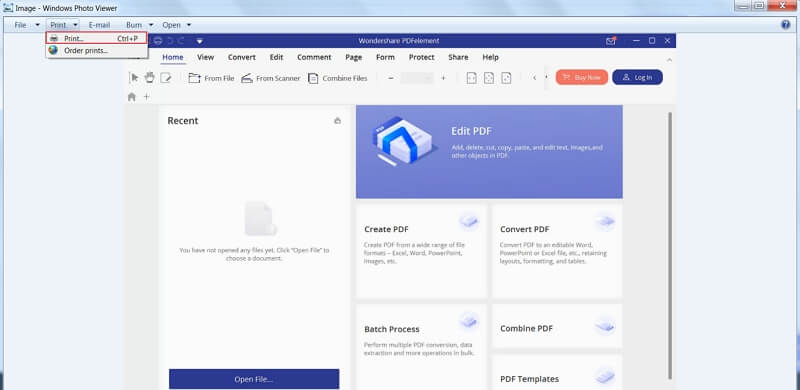The height and width of the screenshot is (390, 800).
Task: Choose Order prints... from the Print menu
Action: coord(96,51)
